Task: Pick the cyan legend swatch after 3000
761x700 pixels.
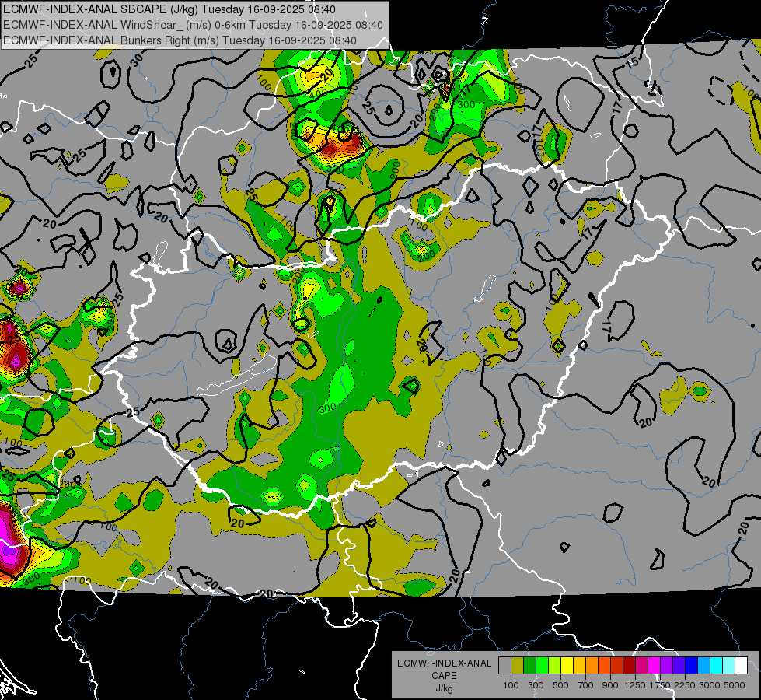Action: coord(717,665)
